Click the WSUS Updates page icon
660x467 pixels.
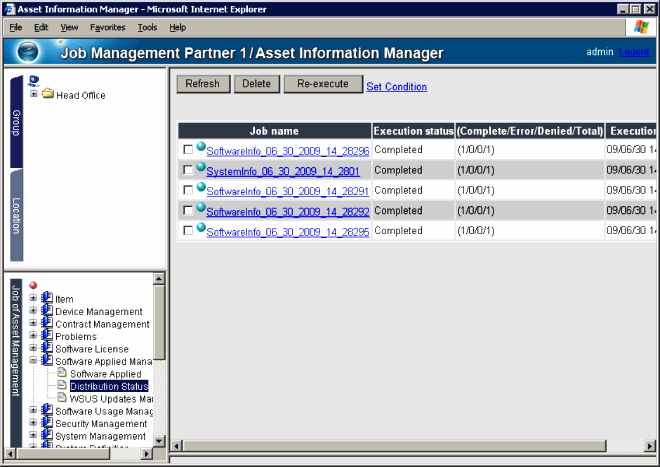click(61, 398)
